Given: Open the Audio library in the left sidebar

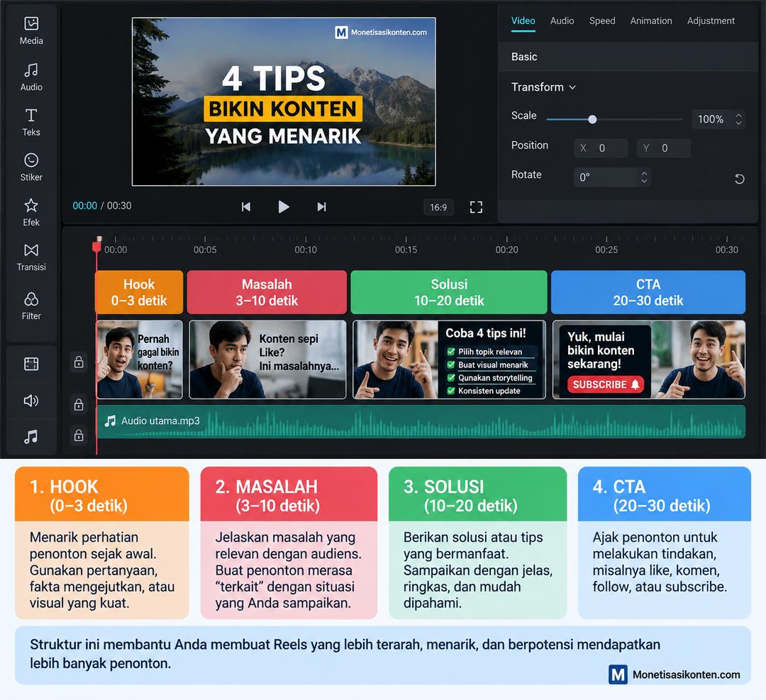Looking at the screenshot, I should pos(31,77).
